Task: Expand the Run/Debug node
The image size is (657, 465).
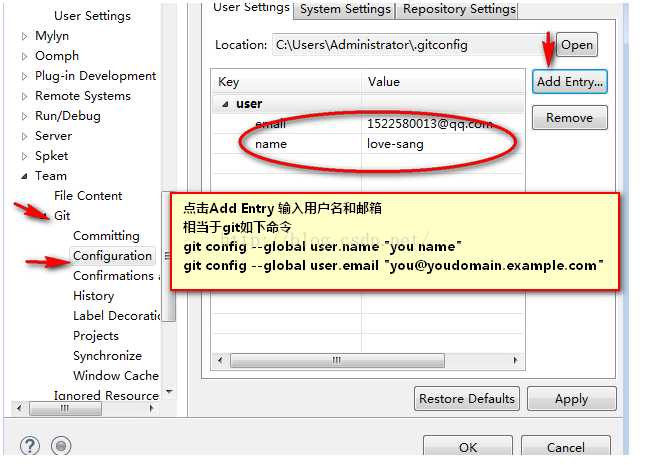Action: tap(24, 116)
